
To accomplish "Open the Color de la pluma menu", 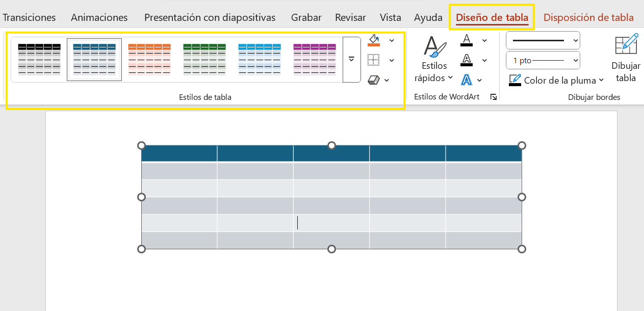I will tap(556, 80).
